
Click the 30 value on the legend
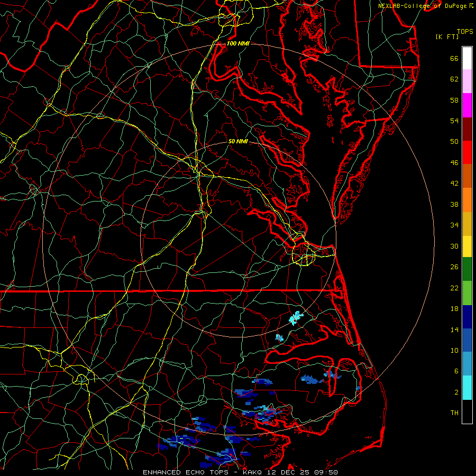pos(454,246)
